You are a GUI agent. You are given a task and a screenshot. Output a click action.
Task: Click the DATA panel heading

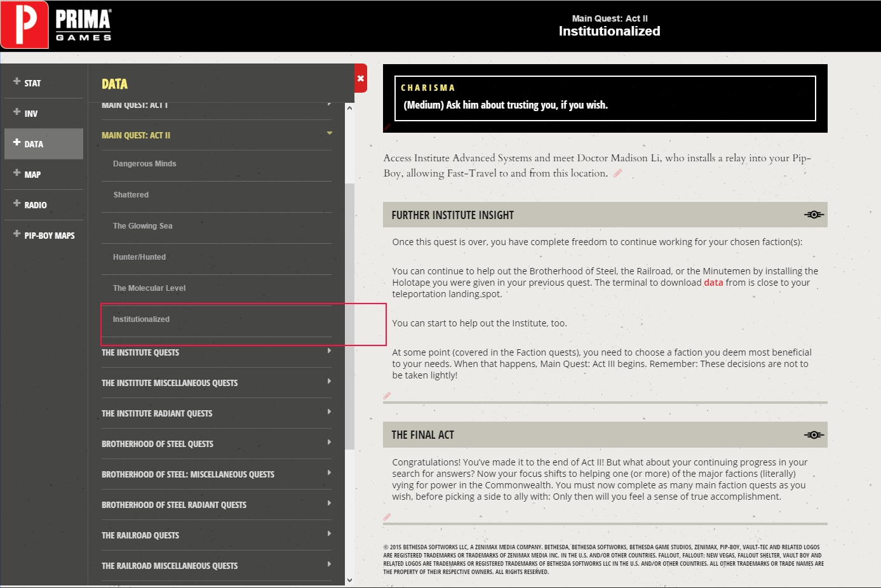(114, 84)
